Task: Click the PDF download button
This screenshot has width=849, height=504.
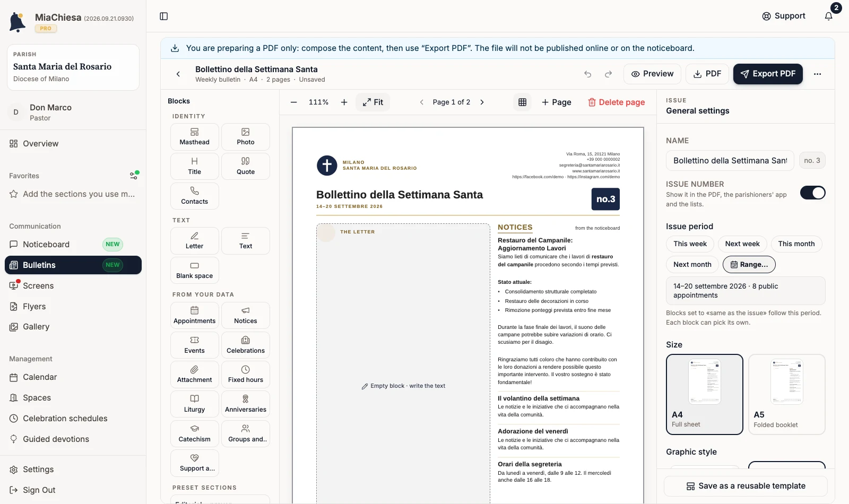Action: [x=707, y=74]
